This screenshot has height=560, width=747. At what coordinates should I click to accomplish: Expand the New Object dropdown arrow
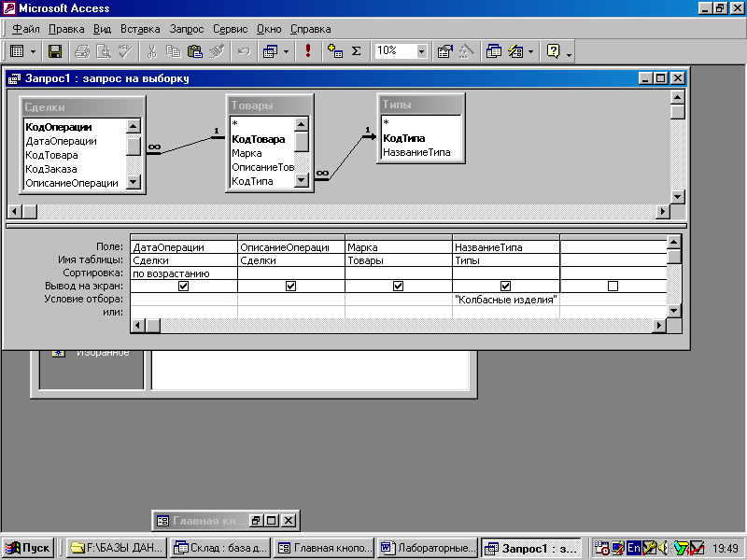click(x=530, y=51)
